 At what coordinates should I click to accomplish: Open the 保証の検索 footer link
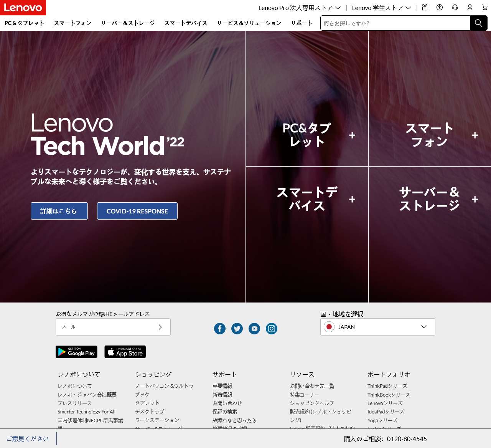pyautogui.click(x=225, y=412)
